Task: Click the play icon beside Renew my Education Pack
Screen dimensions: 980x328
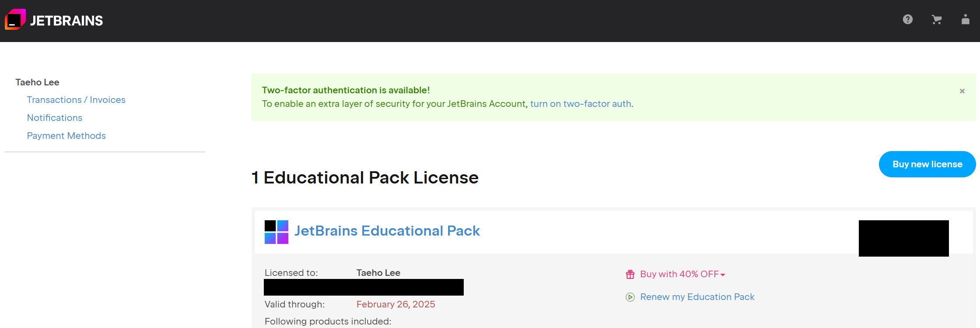Action: pyautogui.click(x=630, y=297)
